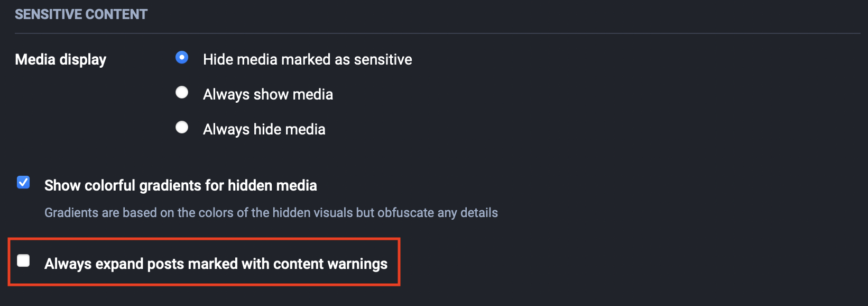Click the "Always hide media" label text
This screenshot has width=868, height=306.
pyautogui.click(x=264, y=129)
